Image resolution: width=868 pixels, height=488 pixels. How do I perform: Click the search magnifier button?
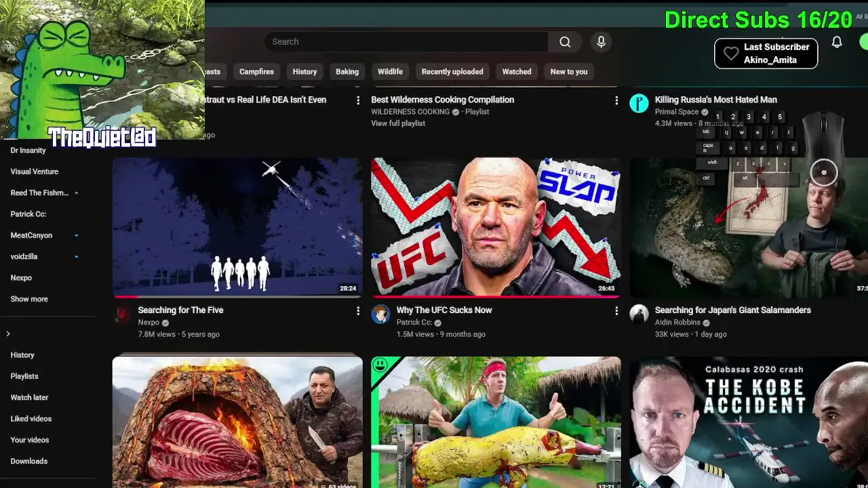pos(565,42)
